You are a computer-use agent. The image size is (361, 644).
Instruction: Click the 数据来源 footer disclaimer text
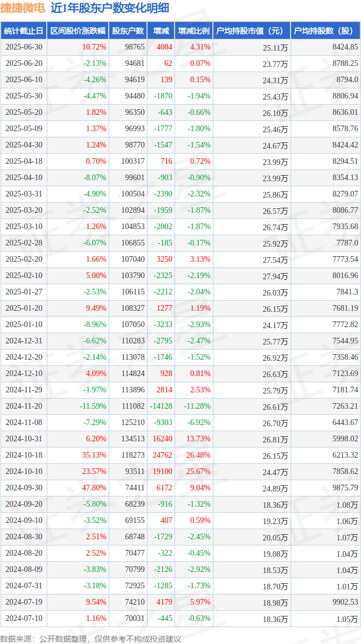(91, 639)
